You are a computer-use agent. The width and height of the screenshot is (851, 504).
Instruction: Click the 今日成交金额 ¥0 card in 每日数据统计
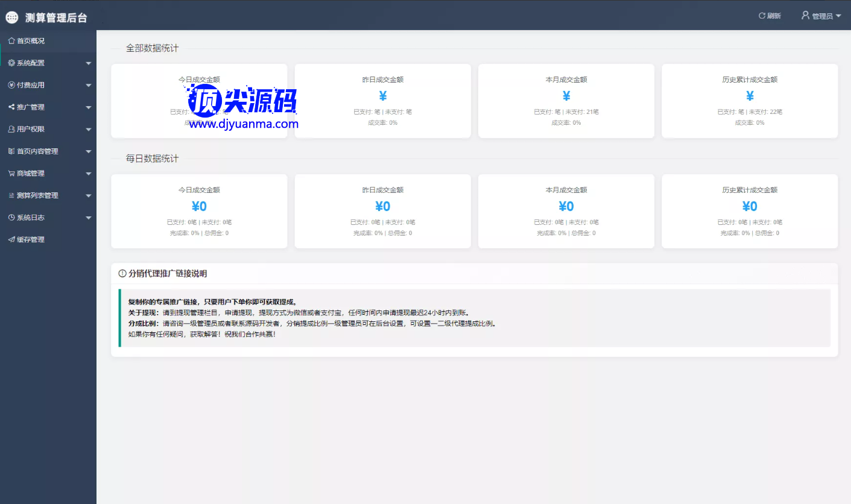click(x=199, y=211)
